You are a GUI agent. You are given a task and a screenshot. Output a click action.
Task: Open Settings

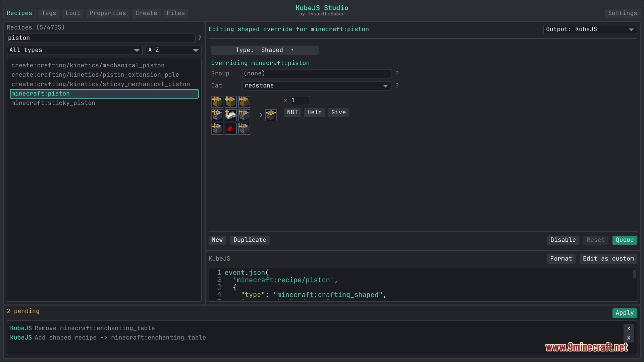[x=623, y=13]
